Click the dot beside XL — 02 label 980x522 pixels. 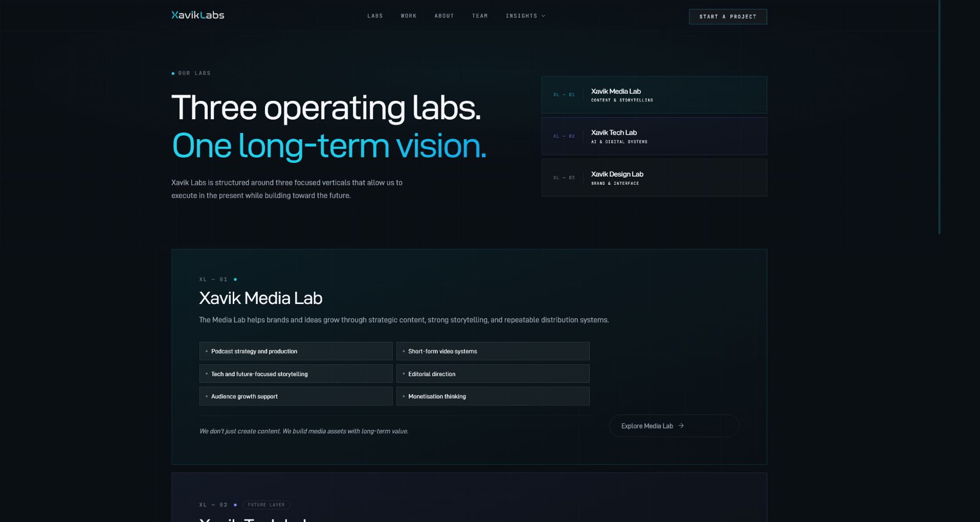coord(235,505)
